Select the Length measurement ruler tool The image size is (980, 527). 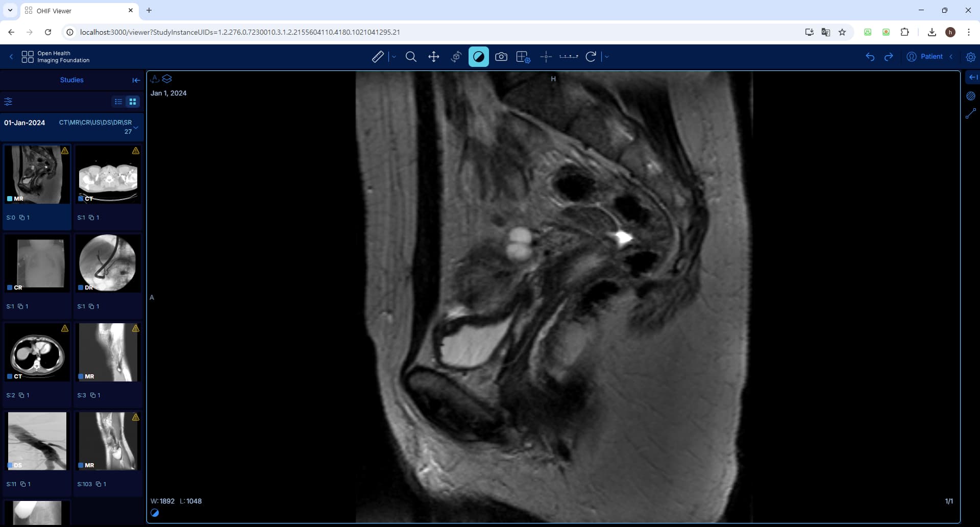[378, 57]
